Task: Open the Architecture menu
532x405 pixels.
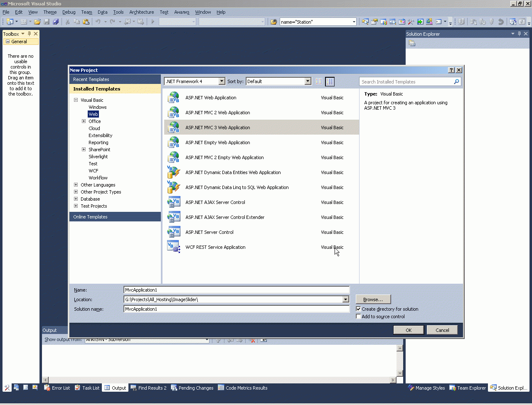Action: [x=142, y=12]
